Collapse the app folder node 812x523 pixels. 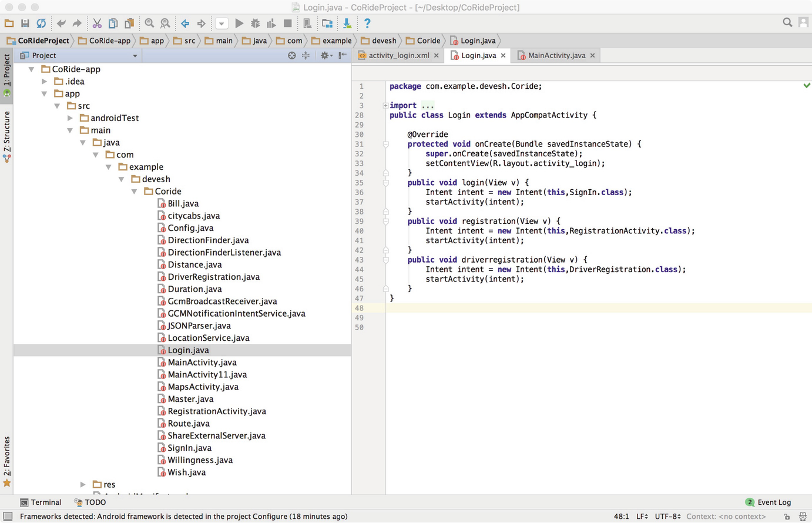[45, 94]
